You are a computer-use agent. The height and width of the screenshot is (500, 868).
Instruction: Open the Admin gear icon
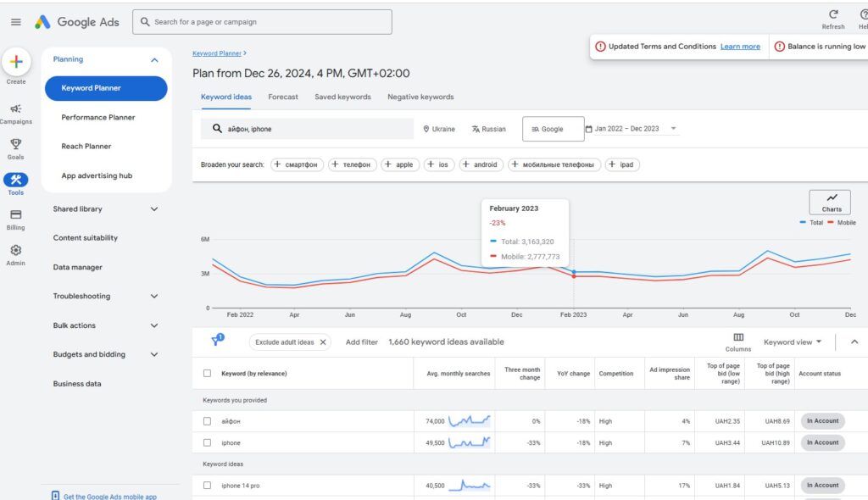coord(17,249)
